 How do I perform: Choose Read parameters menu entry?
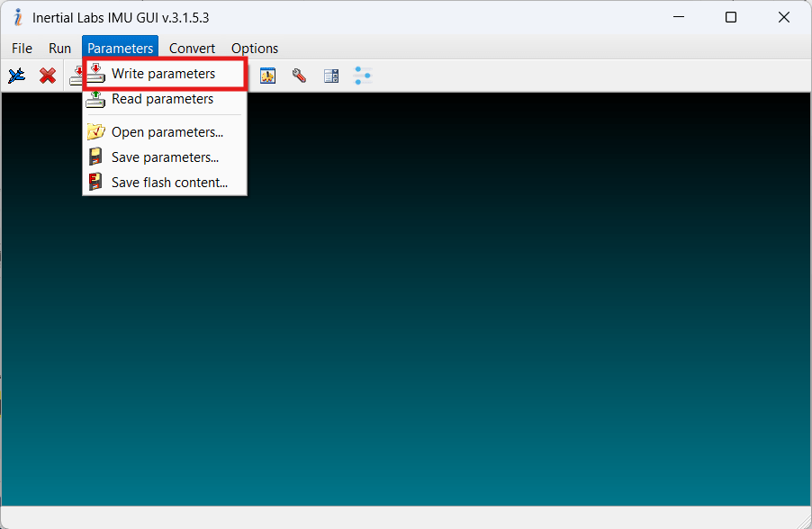coord(162,99)
